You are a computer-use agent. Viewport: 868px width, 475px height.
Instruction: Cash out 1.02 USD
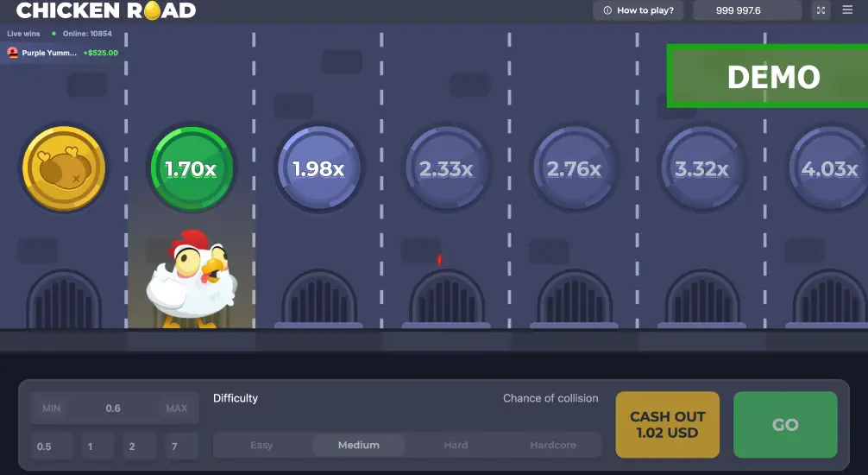(x=668, y=425)
